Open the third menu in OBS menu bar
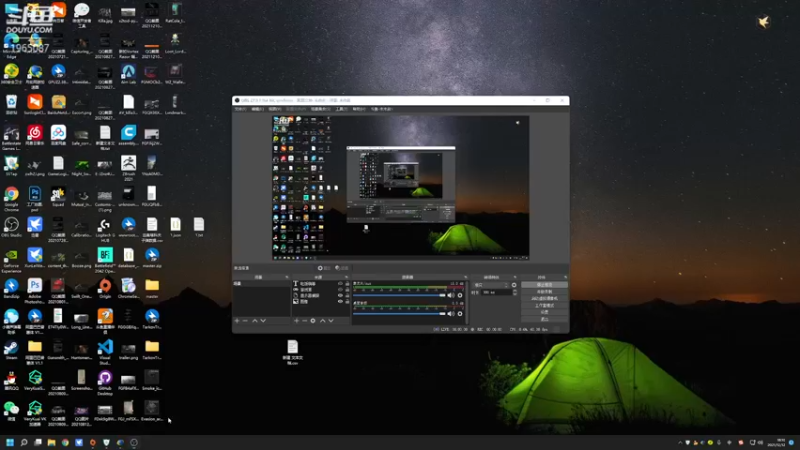Image resolution: width=800 pixels, height=450 pixels. [275, 109]
